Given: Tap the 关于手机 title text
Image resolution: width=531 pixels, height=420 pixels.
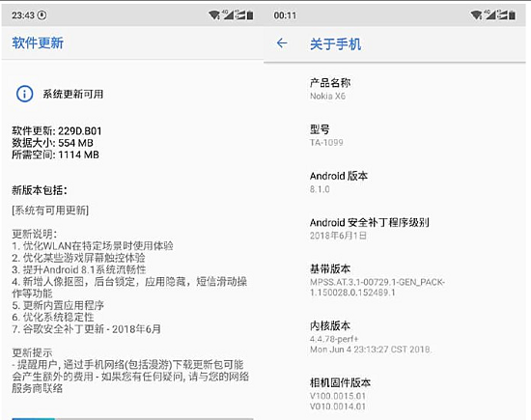Looking at the screenshot, I should (335, 44).
